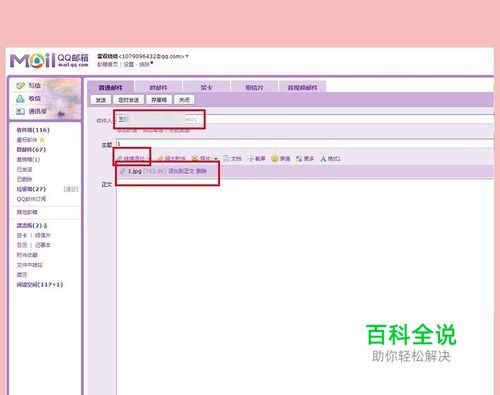
Task: Click the 关闭 close button
Action: click(184, 100)
